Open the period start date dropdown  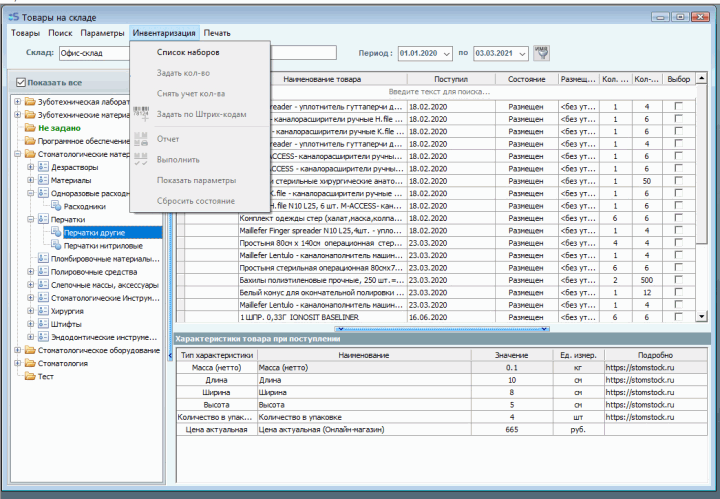point(446,52)
